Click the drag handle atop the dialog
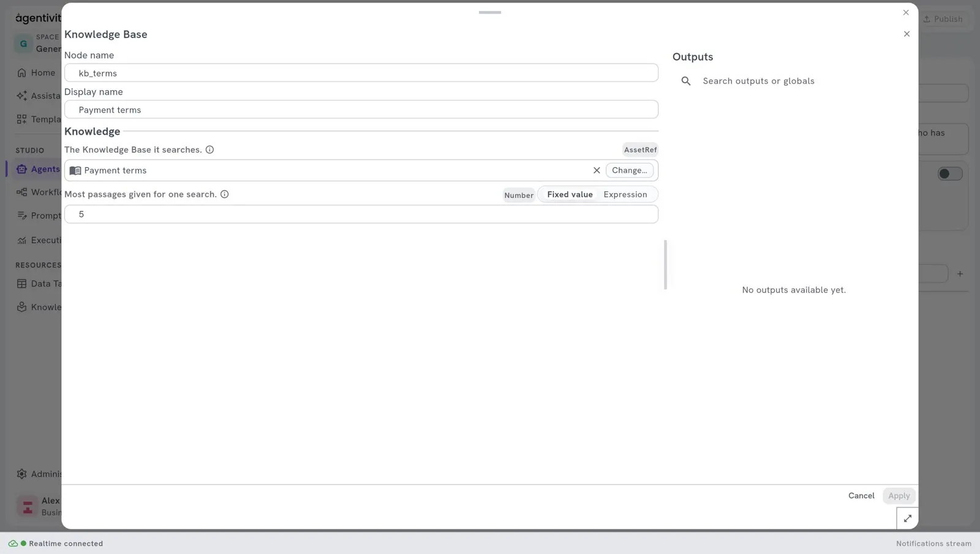This screenshot has width=980, height=554. [490, 12]
